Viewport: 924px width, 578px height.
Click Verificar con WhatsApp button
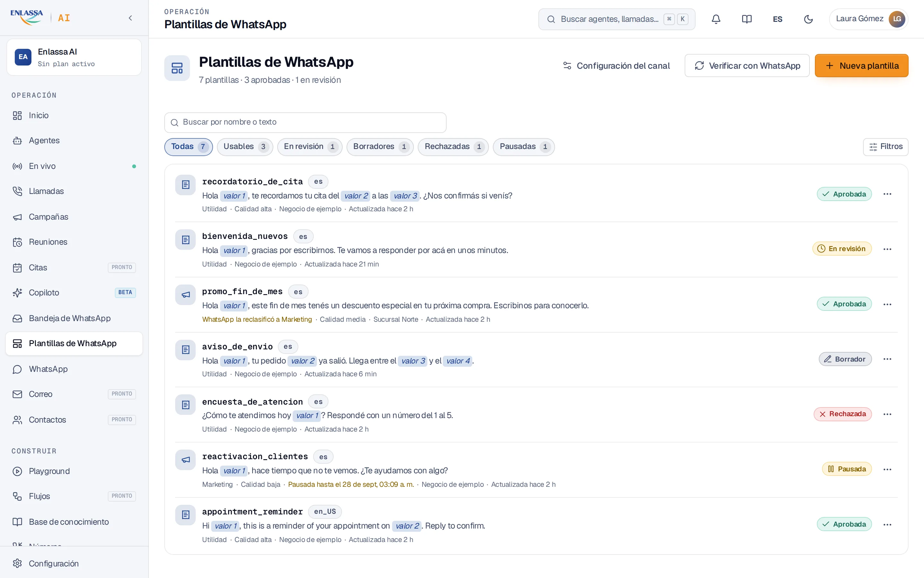coord(747,66)
